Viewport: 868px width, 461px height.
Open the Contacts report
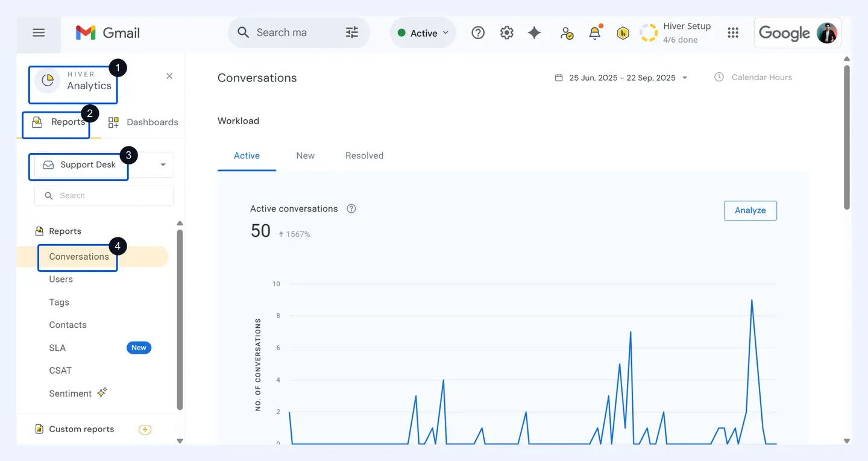(x=68, y=325)
